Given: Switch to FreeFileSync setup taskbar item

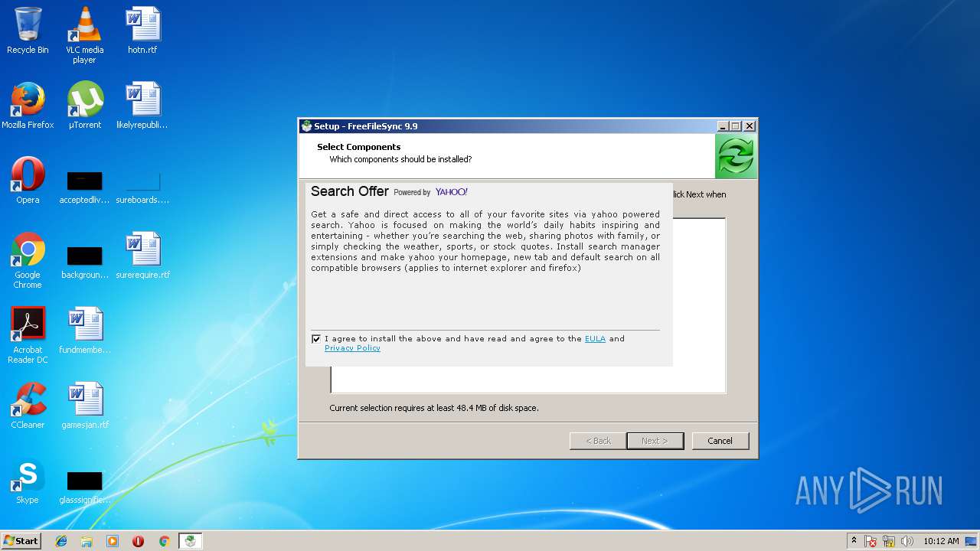Looking at the screenshot, I should click(190, 541).
